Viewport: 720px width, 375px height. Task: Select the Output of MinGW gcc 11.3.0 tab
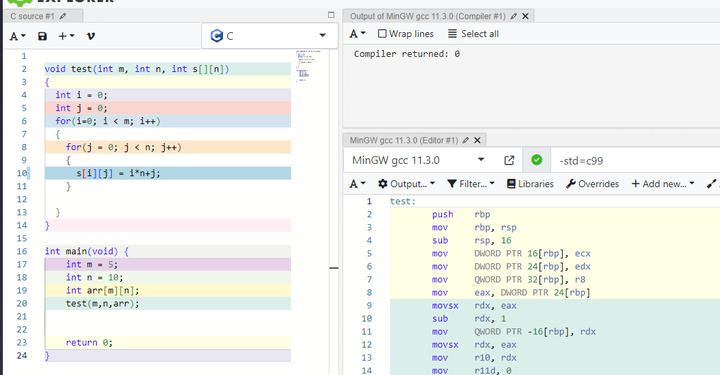428,16
